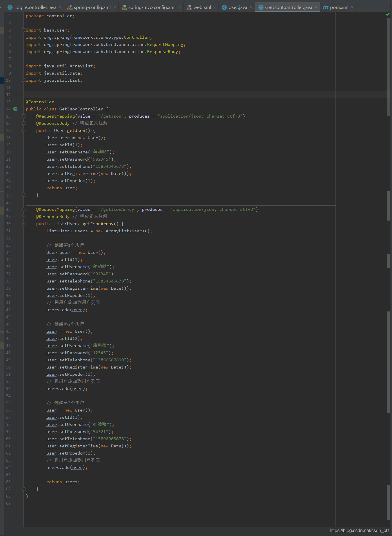The width and height of the screenshot is (392, 536).
Task: Collapse the import block at line 3
Action: coord(24,30)
